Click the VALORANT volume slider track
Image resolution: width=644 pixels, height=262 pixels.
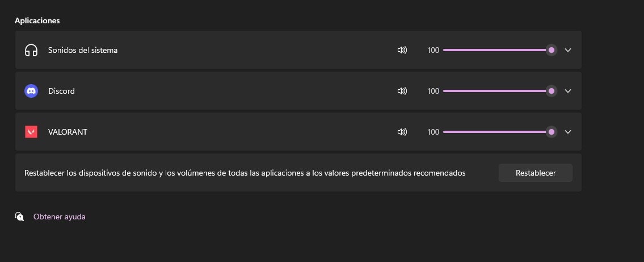click(x=494, y=132)
